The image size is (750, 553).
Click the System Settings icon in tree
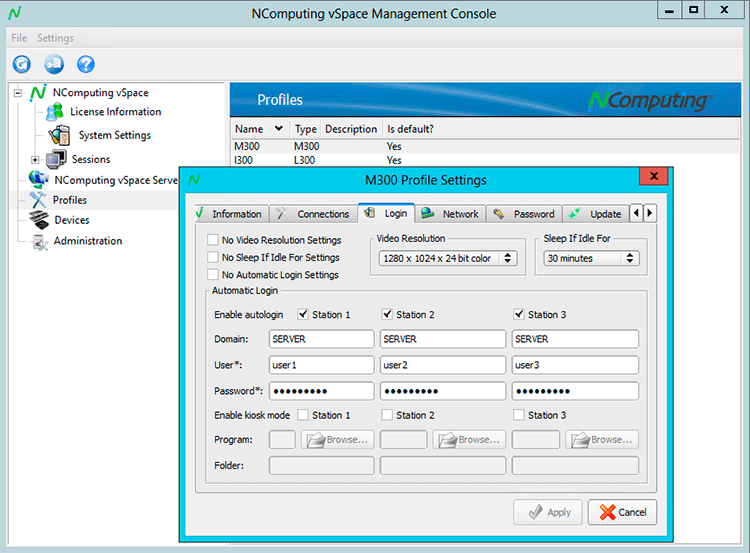tap(60, 135)
